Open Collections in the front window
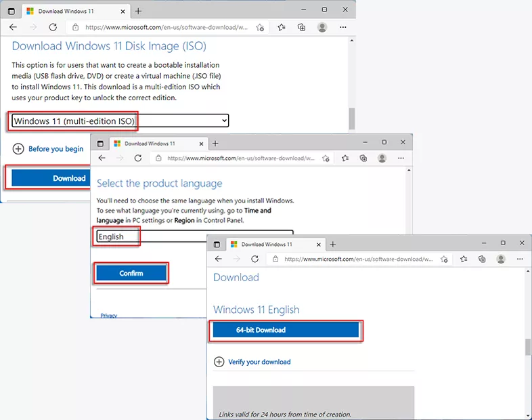 (x=482, y=259)
